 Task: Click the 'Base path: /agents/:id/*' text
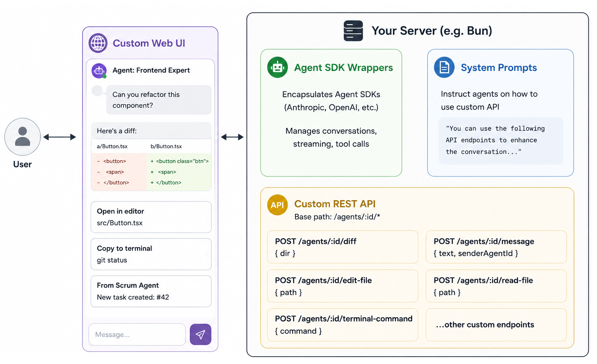(x=337, y=217)
